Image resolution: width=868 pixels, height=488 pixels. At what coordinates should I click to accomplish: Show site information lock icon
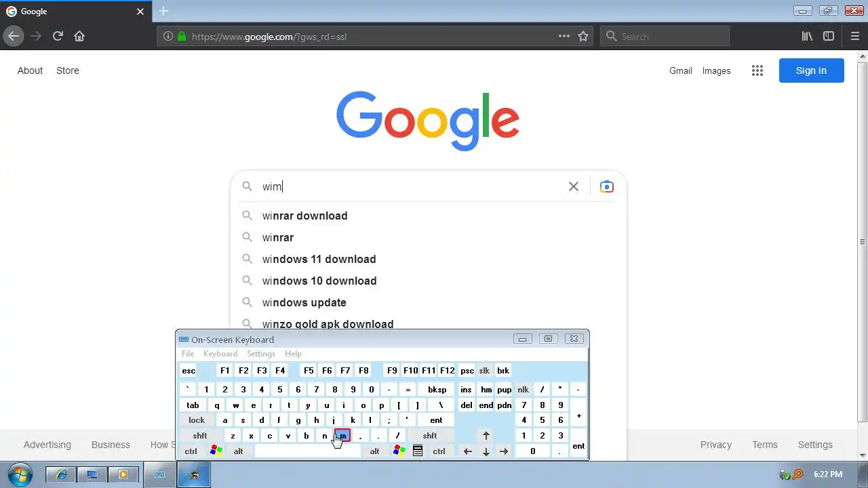pyautogui.click(x=182, y=37)
